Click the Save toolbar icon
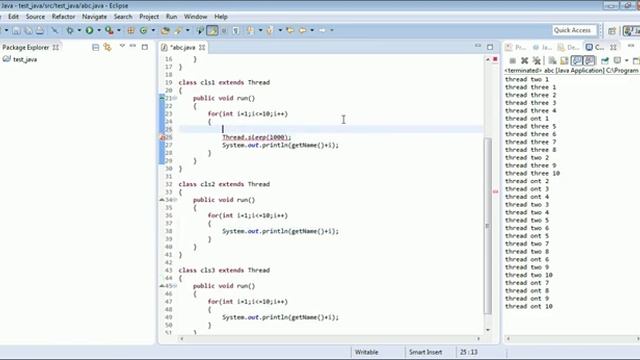The height and width of the screenshot is (360, 640). (16, 31)
